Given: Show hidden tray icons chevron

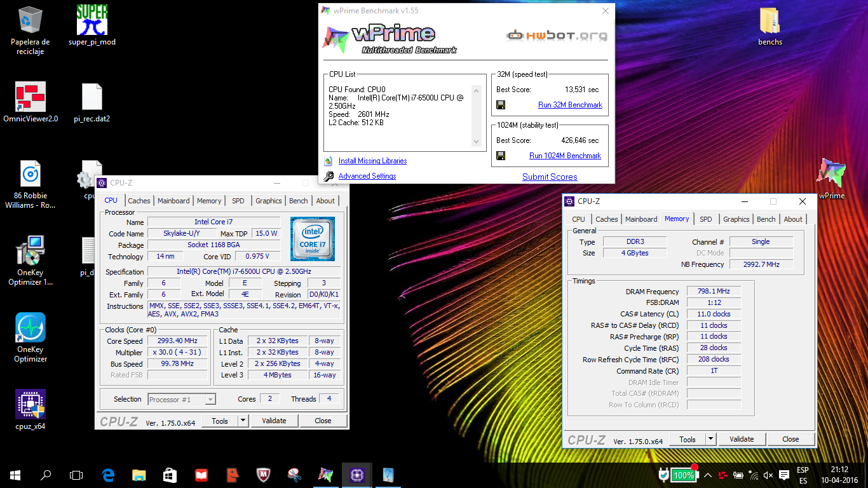Looking at the screenshot, I should pos(709,475).
